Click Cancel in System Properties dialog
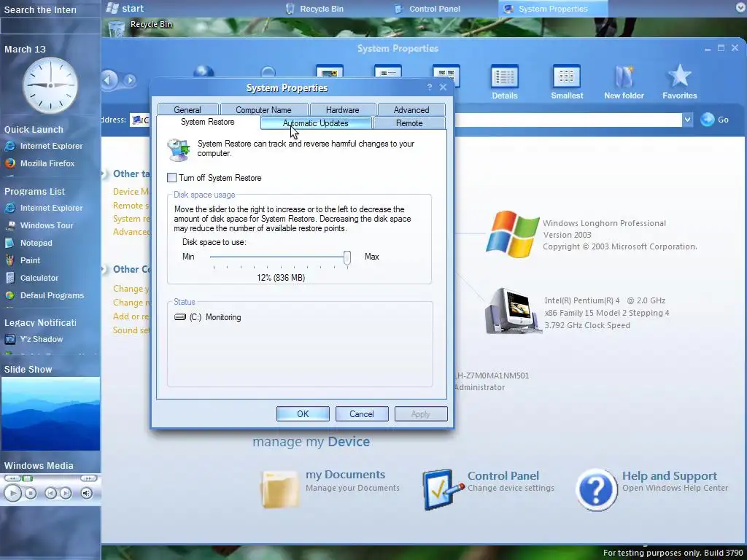Viewport: 747px width, 560px height. (x=362, y=414)
